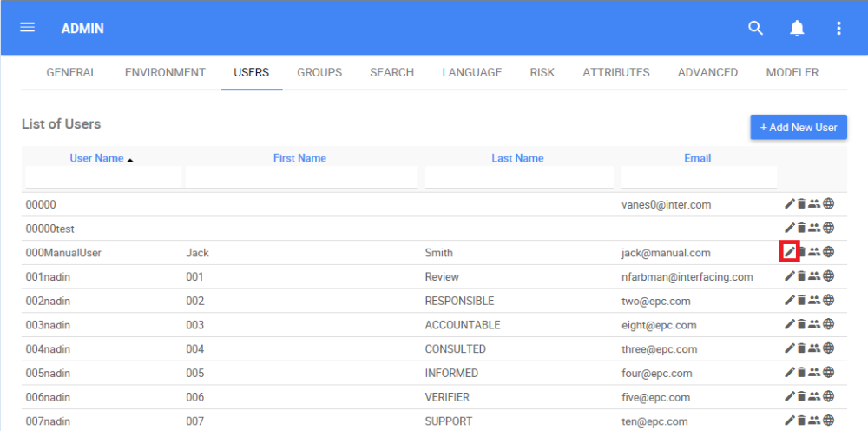
Task: Click the Email filter input
Action: [699, 177]
